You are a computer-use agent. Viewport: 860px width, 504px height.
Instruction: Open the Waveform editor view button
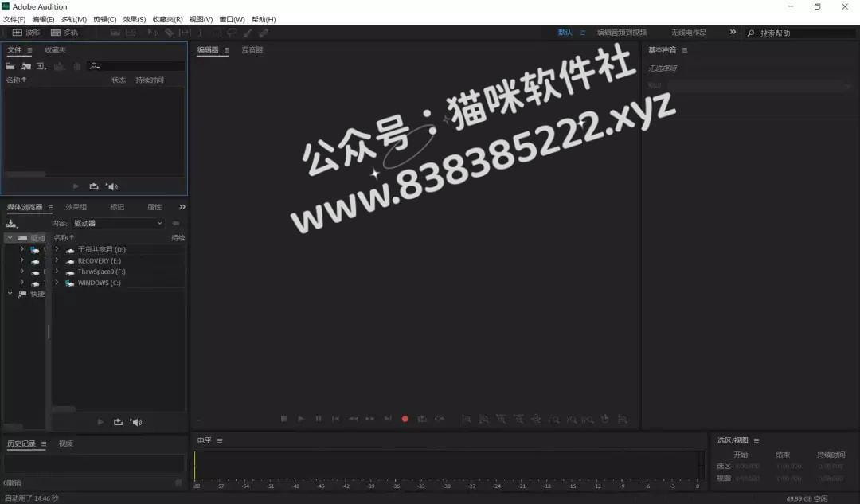pyautogui.click(x=26, y=33)
